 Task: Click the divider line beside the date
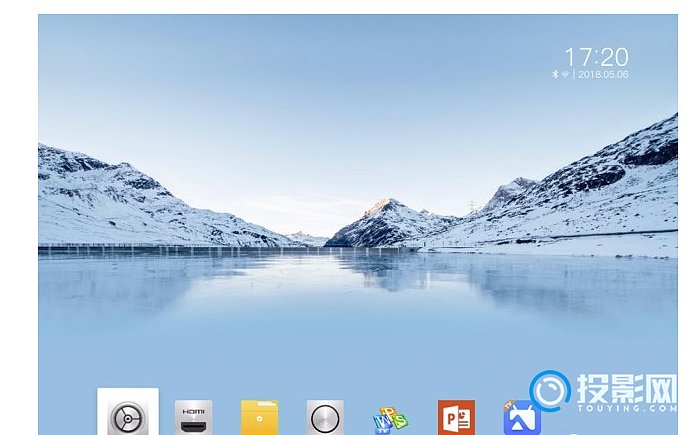coord(573,74)
